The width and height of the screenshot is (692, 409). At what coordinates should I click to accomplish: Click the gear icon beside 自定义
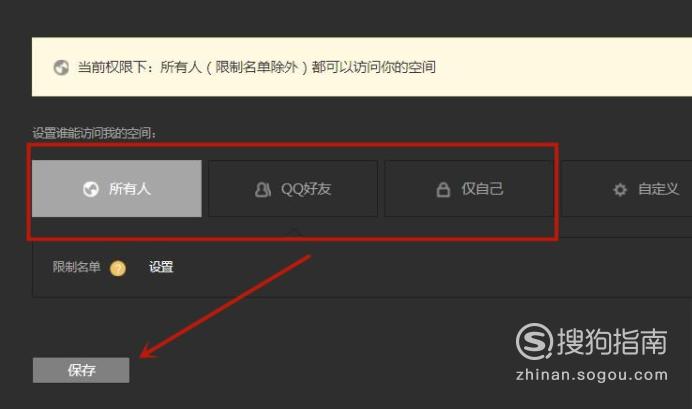point(620,190)
